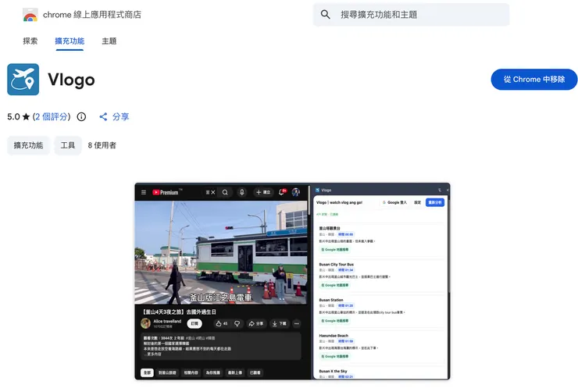Click the 8 使用者 user count text
This screenshot has width=578, height=392.
(x=102, y=145)
